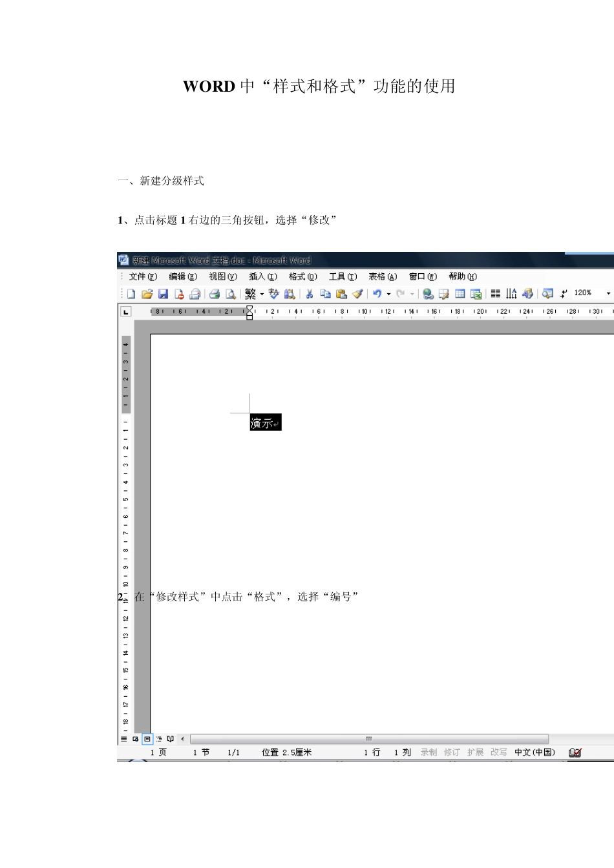The image size is (614, 868).
Task: Toggle 改写 overtype mode in status bar
Action: (x=498, y=752)
